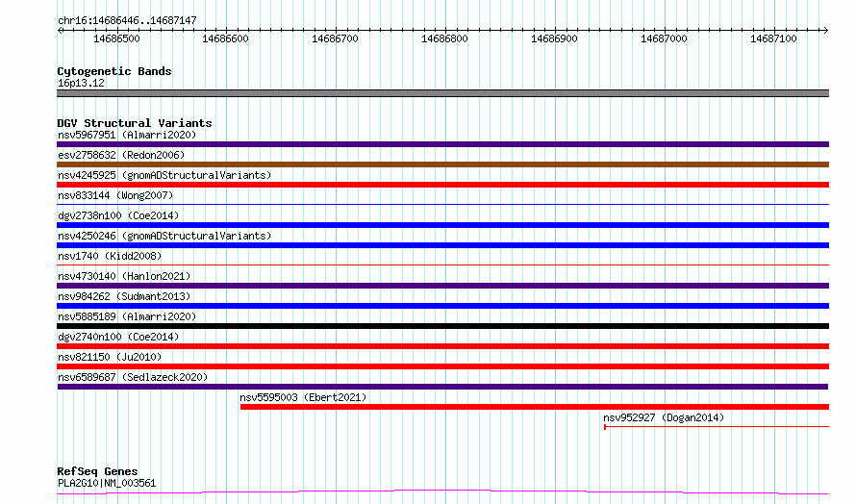Click the 16p13.12 cytogenetic band label
Viewport: 856px width, 504px height.
(x=81, y=83)
